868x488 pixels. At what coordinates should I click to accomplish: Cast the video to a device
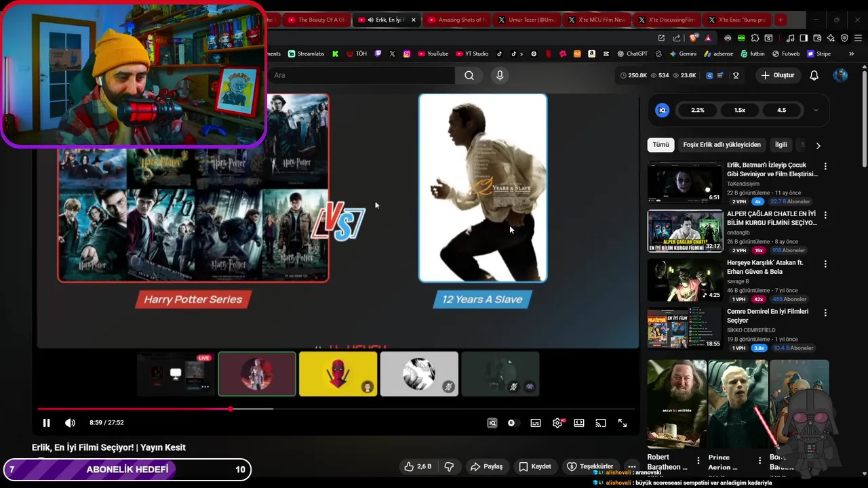(601, 423)
